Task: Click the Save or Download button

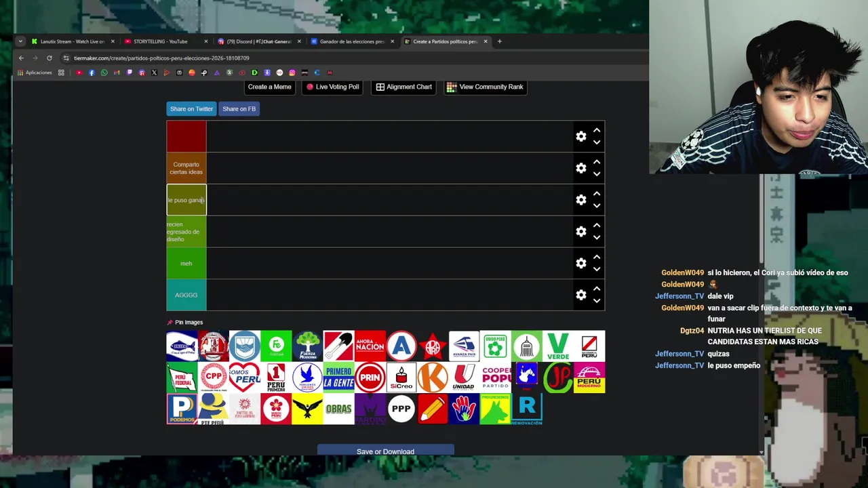Action: coord(385,451)
